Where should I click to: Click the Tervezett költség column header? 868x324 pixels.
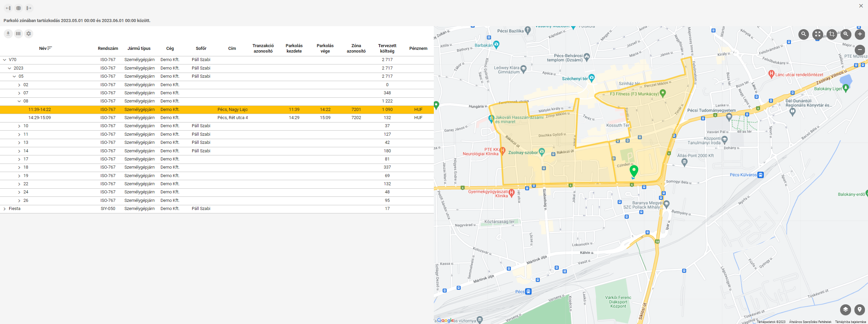click(x=387, y=48)
